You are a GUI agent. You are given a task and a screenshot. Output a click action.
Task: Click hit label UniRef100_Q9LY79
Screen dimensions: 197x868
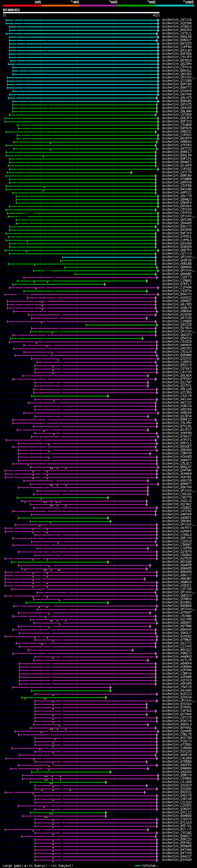pyautogui.click(x=177, y=196)
